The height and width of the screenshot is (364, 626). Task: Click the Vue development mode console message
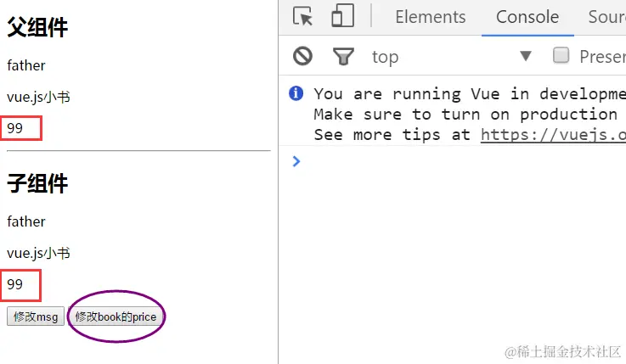(x=465, y=94)
